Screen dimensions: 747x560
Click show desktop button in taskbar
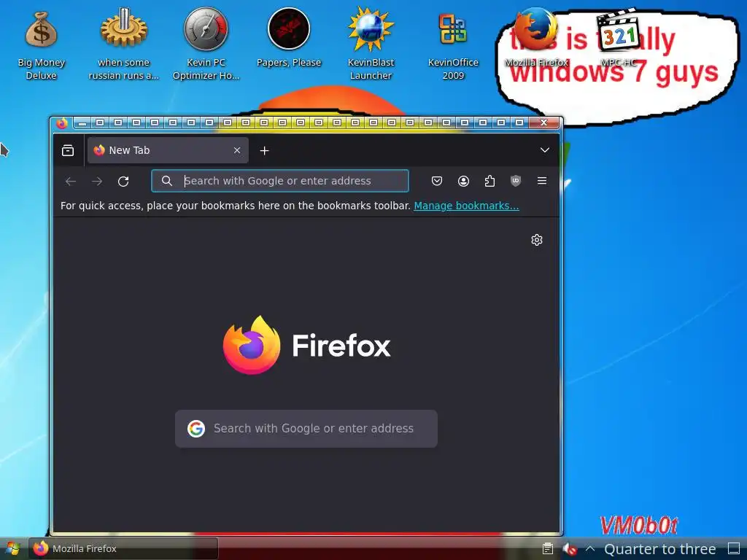pyautogui.click(x=734, y=549)
